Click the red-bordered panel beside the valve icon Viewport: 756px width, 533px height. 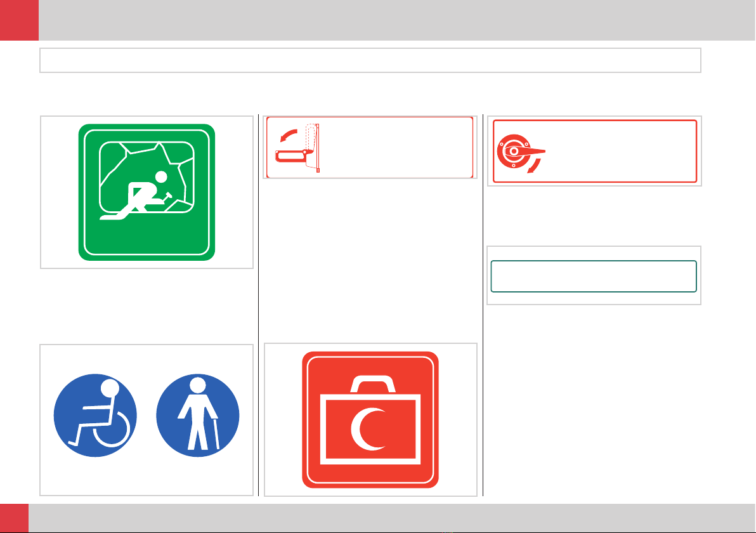(595, 151)
